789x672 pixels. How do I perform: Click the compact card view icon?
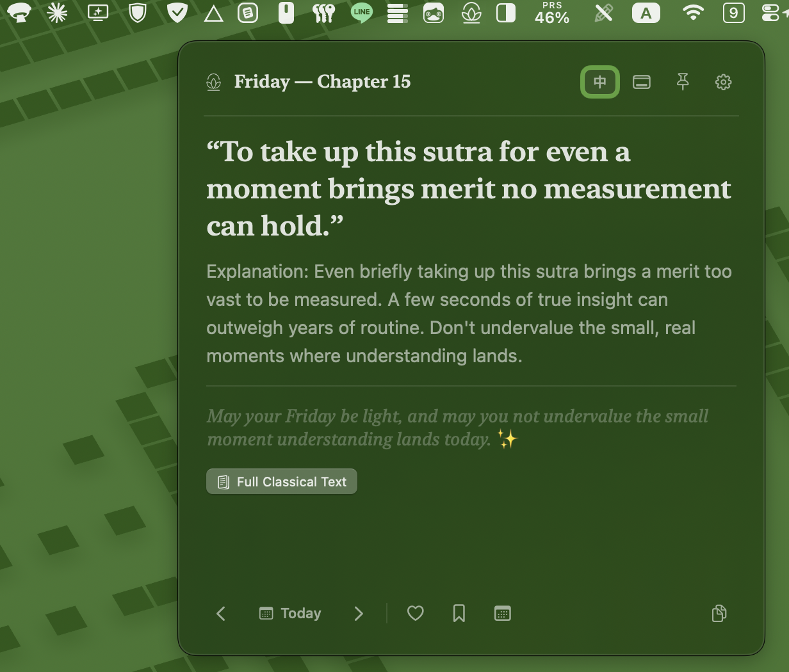[642, 82]
